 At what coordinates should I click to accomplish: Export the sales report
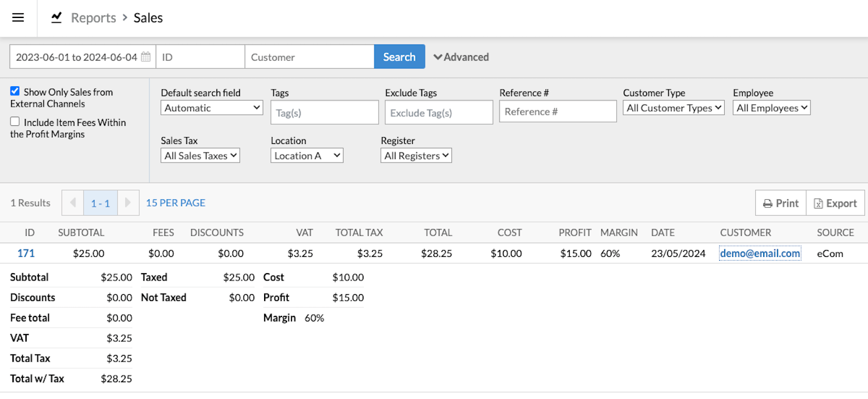point(835,203)
